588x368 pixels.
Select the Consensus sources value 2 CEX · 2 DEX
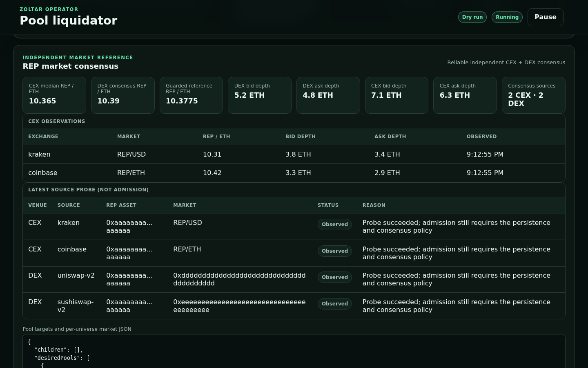coord(526,99)
